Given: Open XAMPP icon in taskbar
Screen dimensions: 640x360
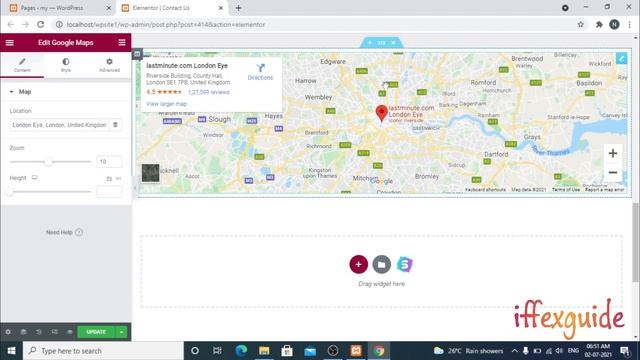Looking at the screenshot, I should pos(356,351).
